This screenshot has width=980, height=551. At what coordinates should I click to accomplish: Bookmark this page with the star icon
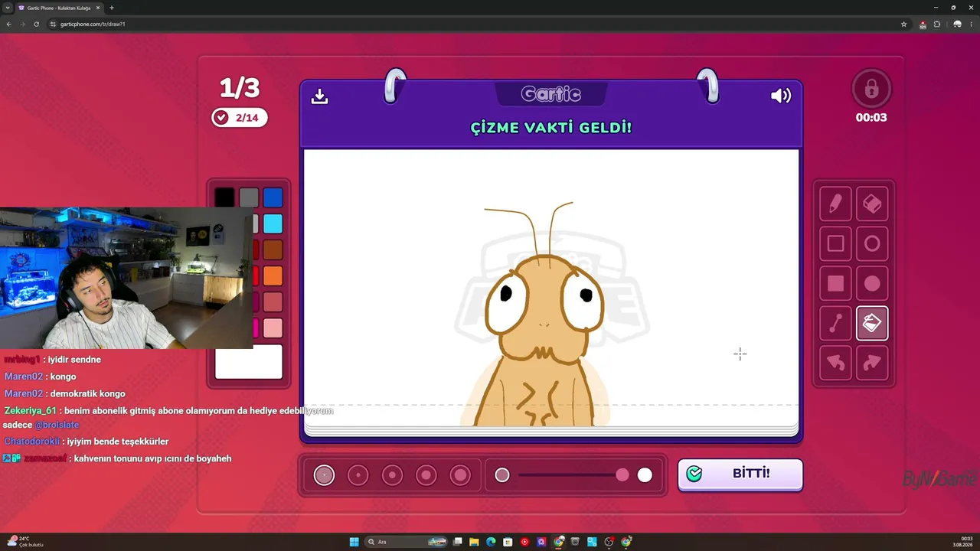[903, 24]
